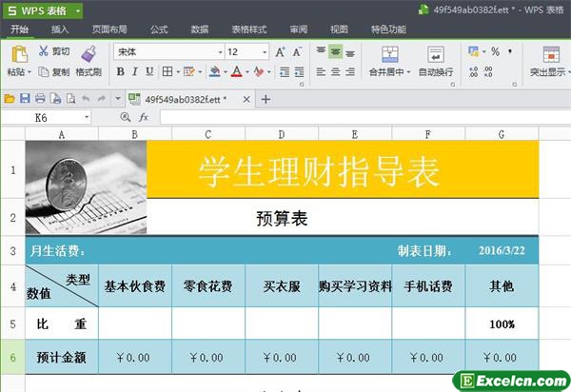Viewport: 571px width, 392px height.
Task: Switch to the 数据 ribbon tab
Action: pyautogui.click(x=200, y=29)
